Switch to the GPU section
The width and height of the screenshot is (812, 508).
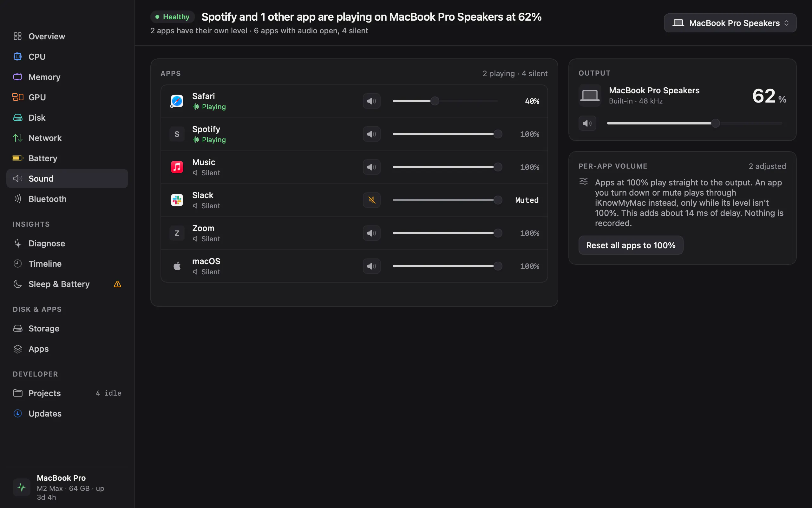[x=67, y=97]
